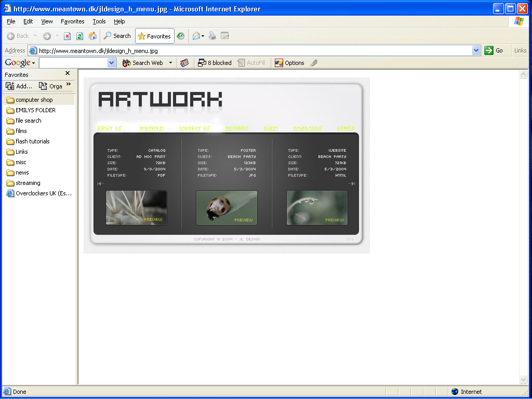532x399 pixels.
Task: Toggle Google toolbar Options
Action: (x=289, y=62)
